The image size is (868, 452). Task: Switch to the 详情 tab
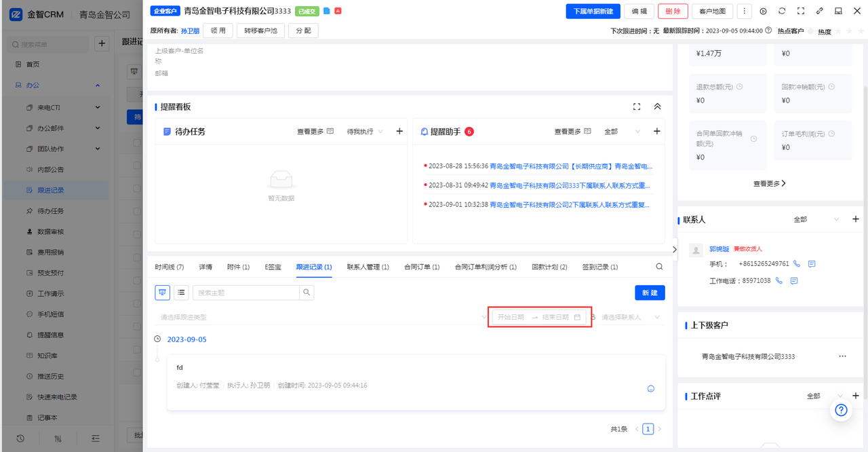(x=205, y=267)
